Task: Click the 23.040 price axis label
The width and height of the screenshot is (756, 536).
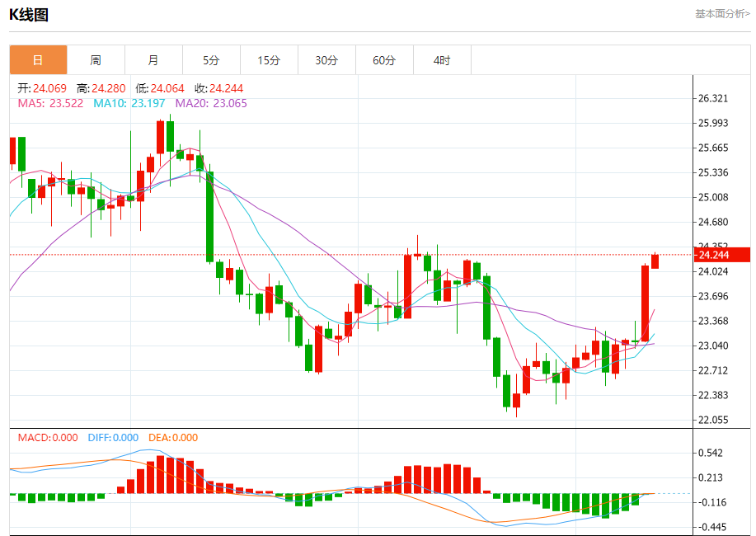Action: [x=713, y=346]
